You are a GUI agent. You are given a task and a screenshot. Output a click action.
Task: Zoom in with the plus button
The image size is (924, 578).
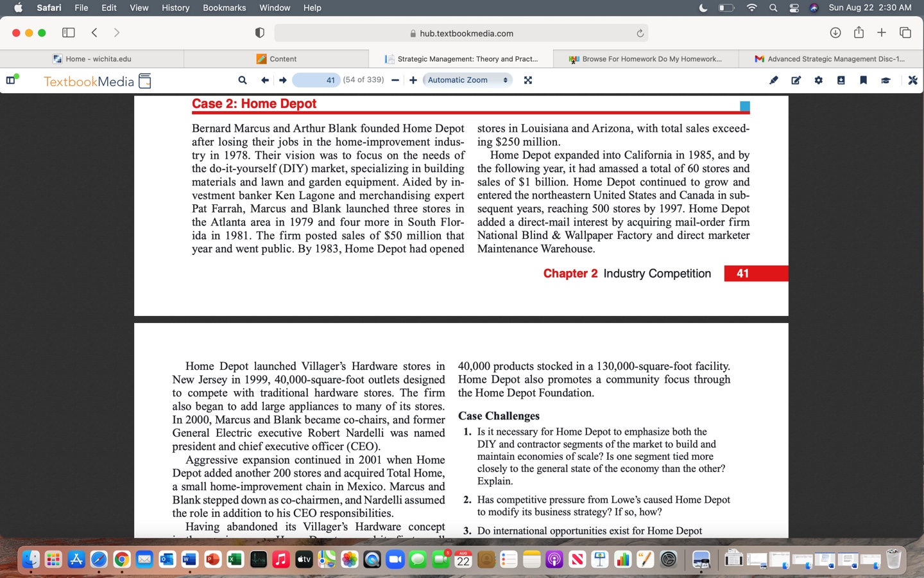pos(413,80)
